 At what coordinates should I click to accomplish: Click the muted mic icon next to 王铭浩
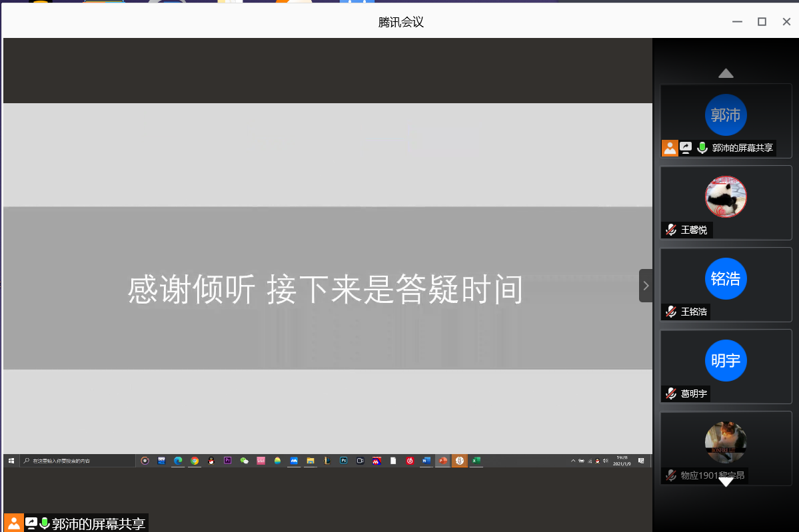[x=670, y=312]
